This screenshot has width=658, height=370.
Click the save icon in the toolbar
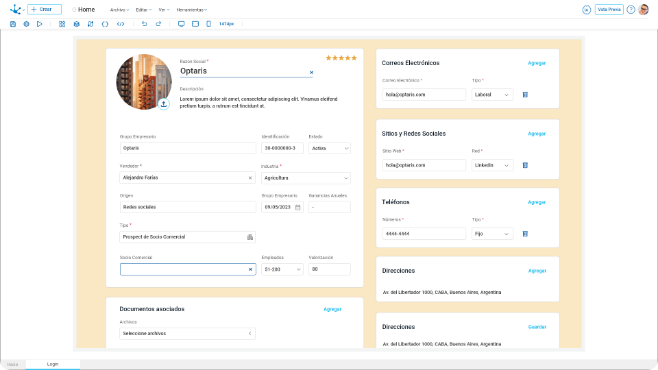[13, 24]
